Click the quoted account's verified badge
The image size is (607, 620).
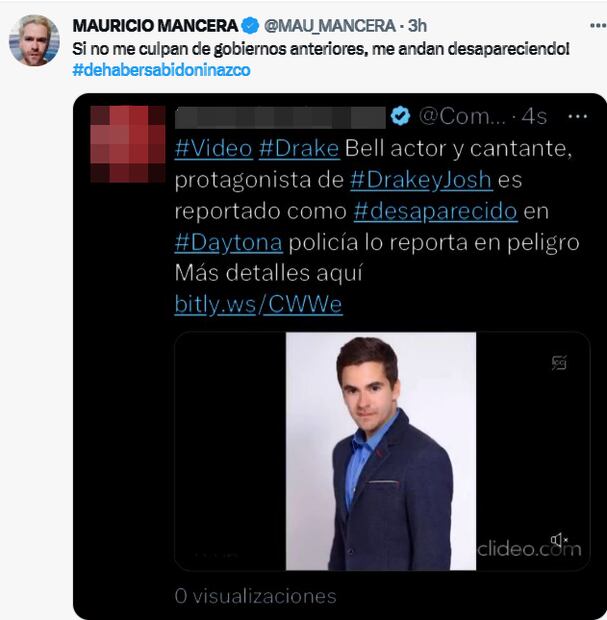tap(400, 116)
